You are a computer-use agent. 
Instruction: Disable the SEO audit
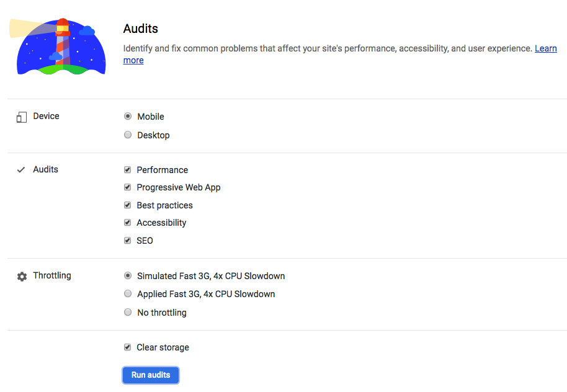128,240
